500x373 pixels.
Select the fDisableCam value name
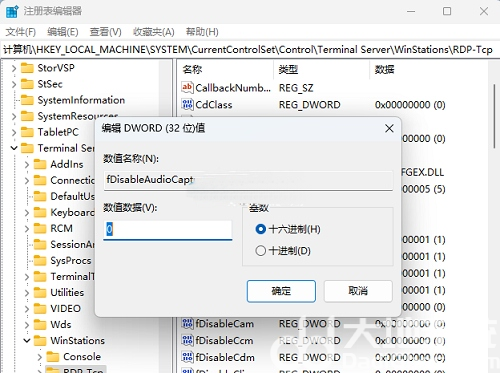225,324
